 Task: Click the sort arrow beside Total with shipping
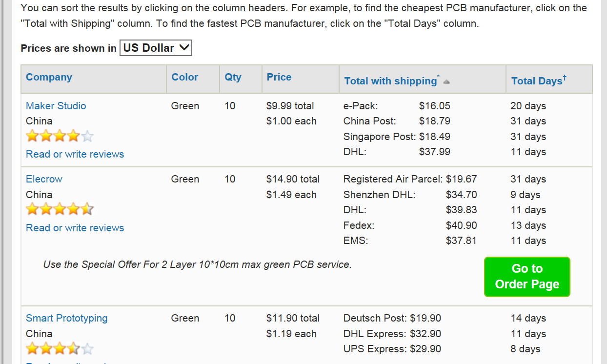(446, 81)
